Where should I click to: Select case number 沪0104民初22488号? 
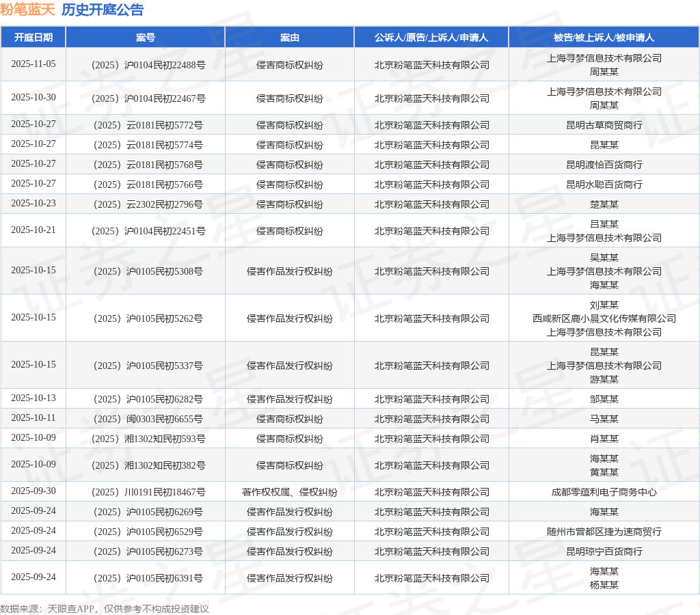click(x=148, y=65)
